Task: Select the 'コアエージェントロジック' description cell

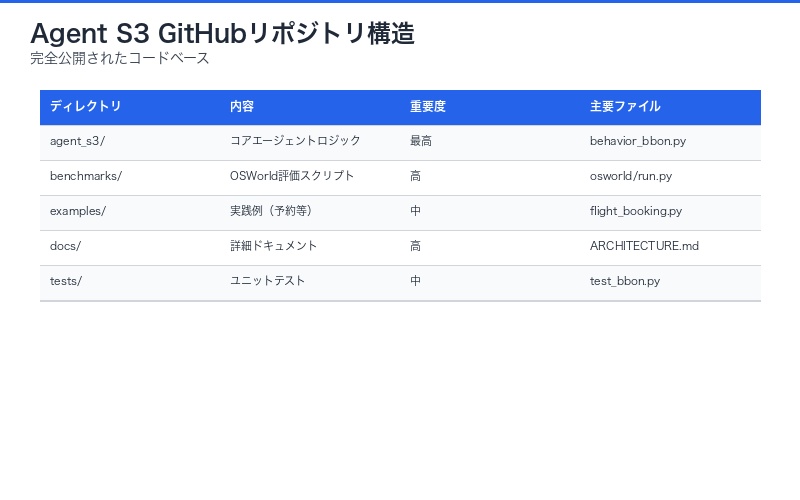Action: click(295, 141)
